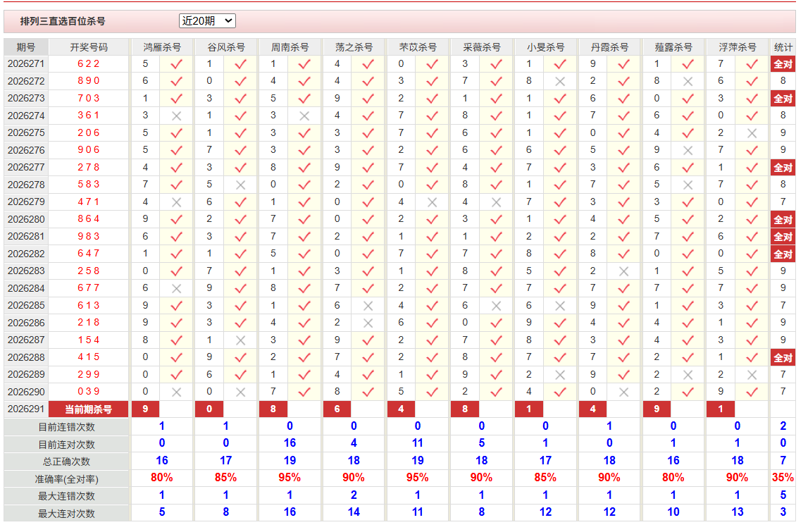Click the 丹霞杀号 column header
Image resolution: width=808 pixels, height=532 pixels.
pyautogui.click(x=609, y=47)
